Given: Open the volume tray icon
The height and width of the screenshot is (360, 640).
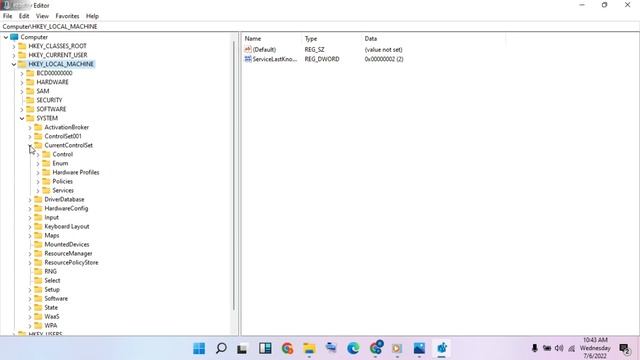Looking at the screenshot, I should coord(559,348).
